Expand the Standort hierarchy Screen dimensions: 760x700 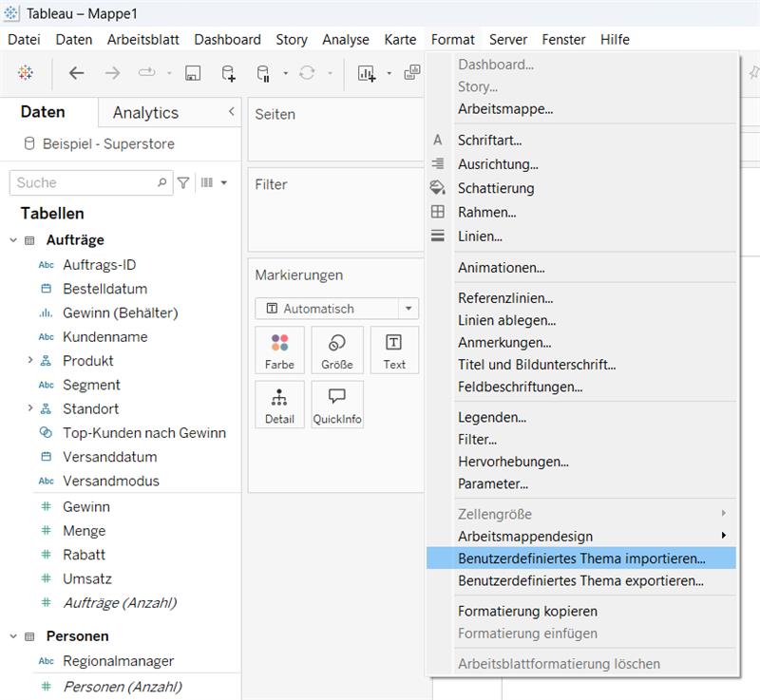pos(30,407)
